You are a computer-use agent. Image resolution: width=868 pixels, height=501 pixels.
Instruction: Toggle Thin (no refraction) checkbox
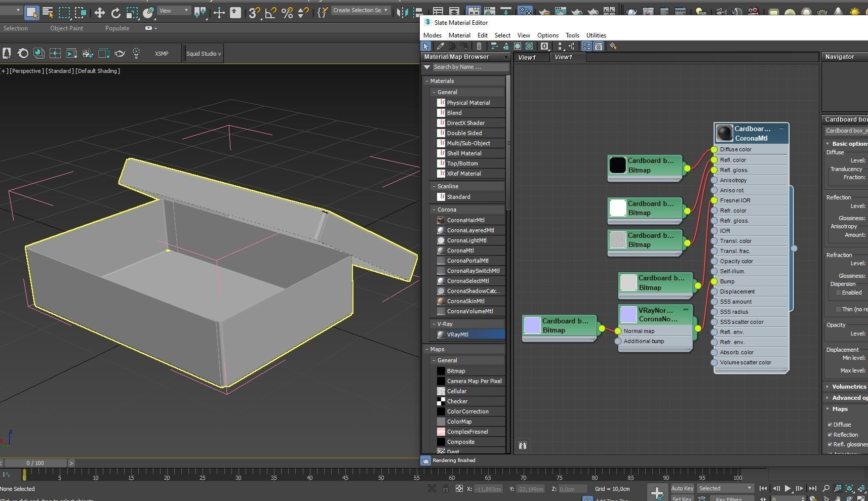point(838,309)
